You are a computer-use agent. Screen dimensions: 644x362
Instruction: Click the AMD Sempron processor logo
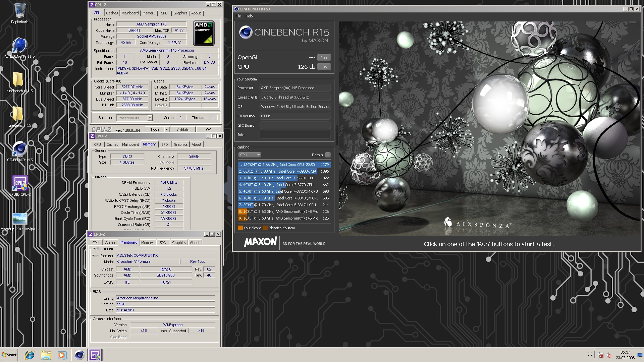(204, 33)
